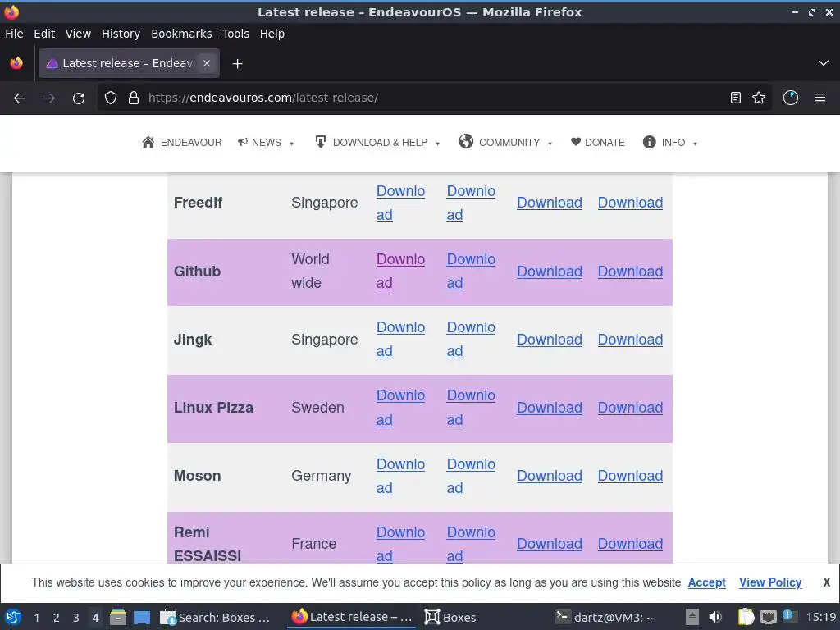Open the clipboard manager tray icon
This screenshot has height=630, width=840.
(x=746, y=617)
